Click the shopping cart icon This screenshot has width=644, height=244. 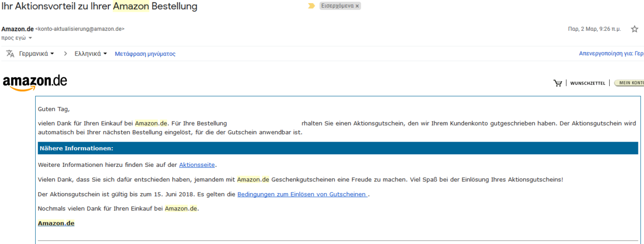[x=557, y=83]
